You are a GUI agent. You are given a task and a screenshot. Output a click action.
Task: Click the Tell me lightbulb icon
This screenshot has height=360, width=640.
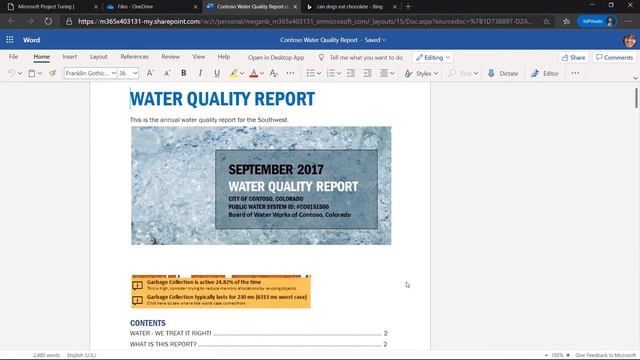point(321,58)
